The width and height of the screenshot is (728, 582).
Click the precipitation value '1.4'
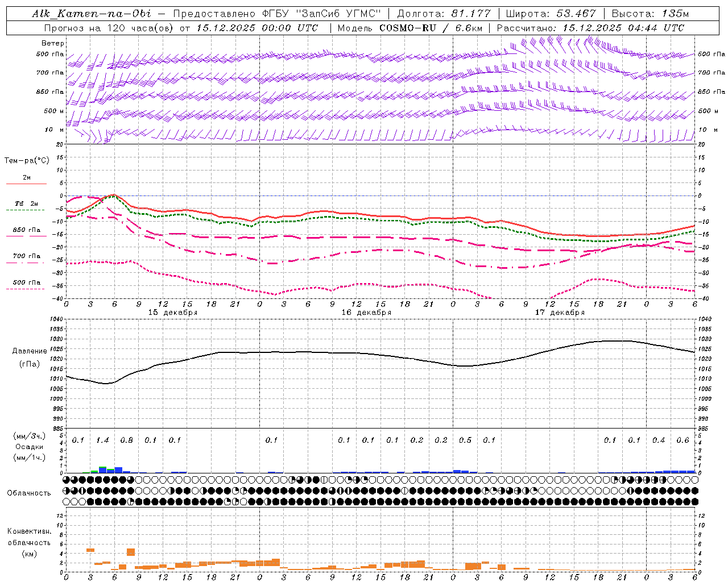coord(102,440)
